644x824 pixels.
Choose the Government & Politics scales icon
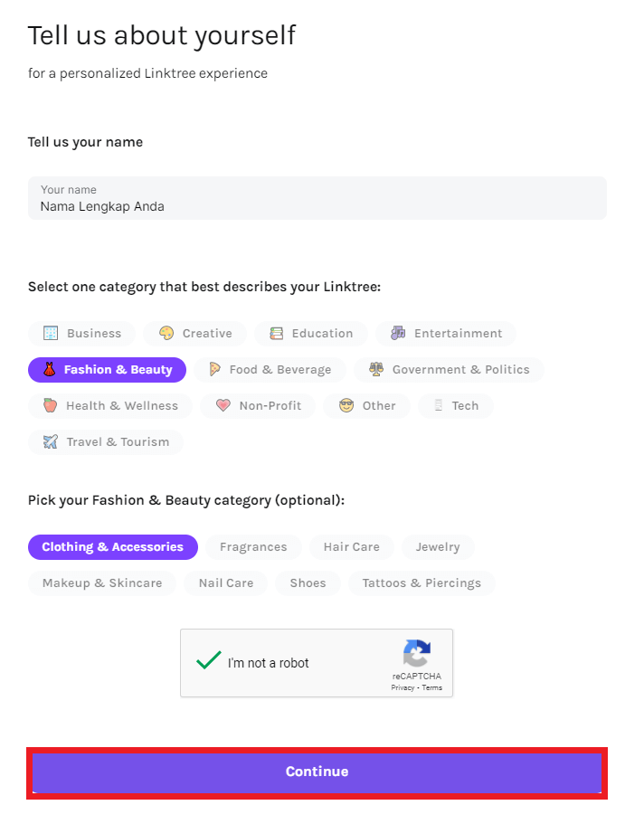(x=376, y=369)
